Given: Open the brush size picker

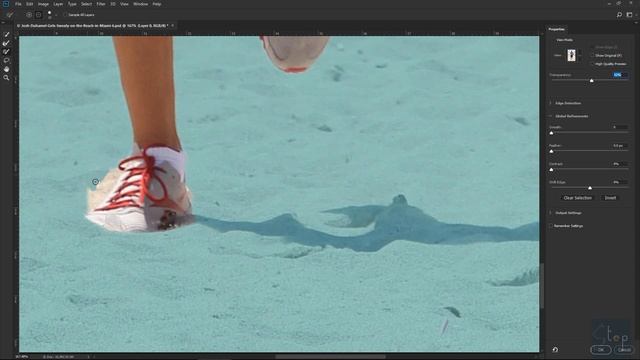Looking at the screenshot, I should (51, 15).
